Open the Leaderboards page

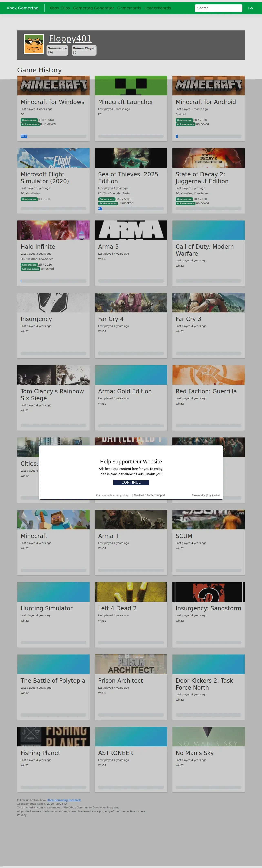coord(158,8)
